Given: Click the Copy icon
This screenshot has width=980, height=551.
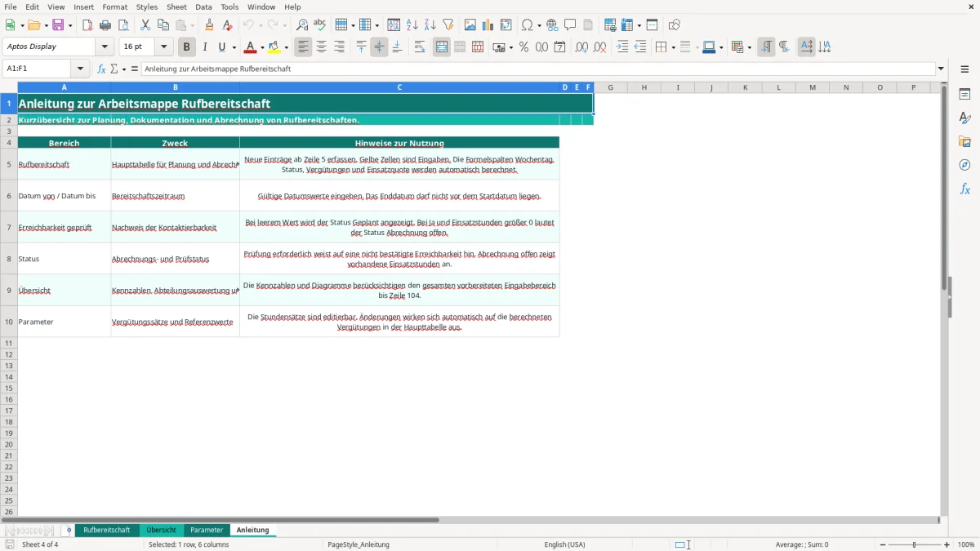Looking at the screenshot, I should click(x=163, y=25).
